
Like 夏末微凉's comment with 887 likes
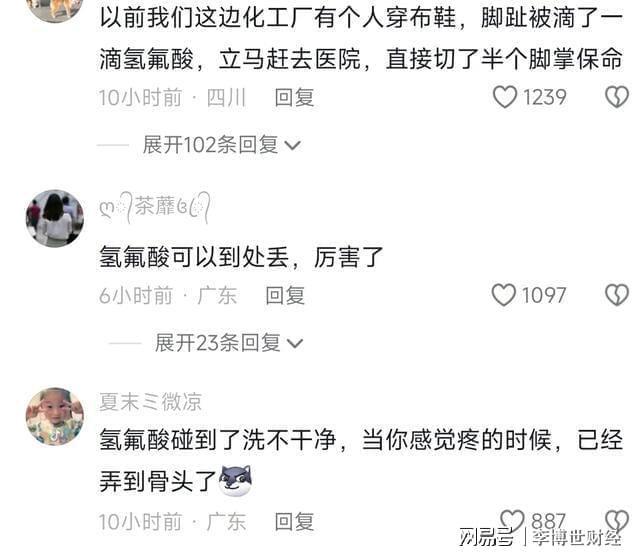[x=512, y=521]
